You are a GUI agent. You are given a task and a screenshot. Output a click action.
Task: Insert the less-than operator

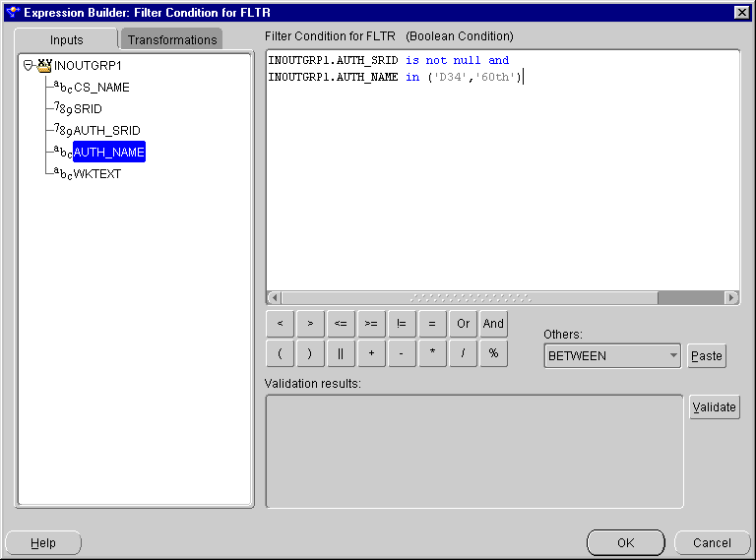click(281, 324)
